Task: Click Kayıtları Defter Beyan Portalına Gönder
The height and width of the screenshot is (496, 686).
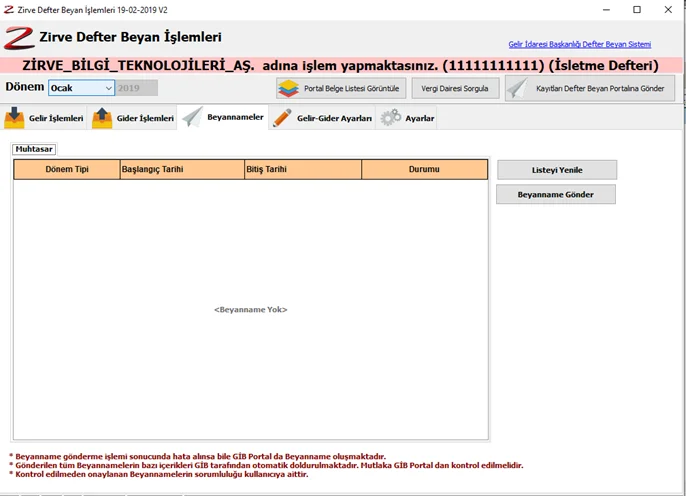Action: pos(590,88)
